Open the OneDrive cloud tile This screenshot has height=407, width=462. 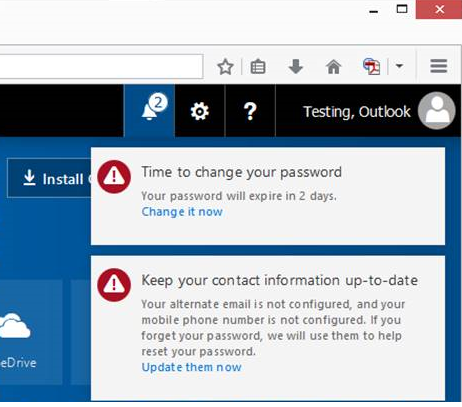click(29, 332)
